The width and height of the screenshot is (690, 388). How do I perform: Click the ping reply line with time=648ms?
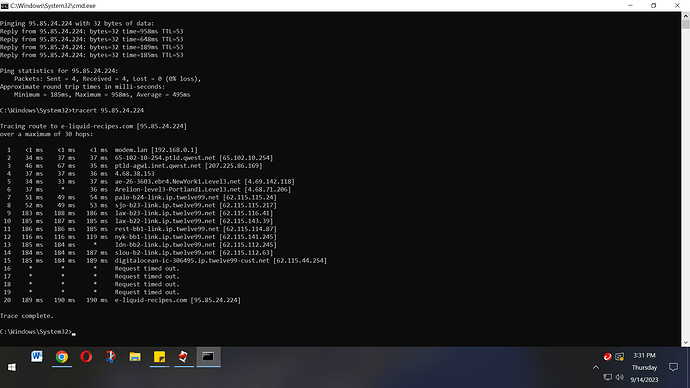click(x=92, y=39)
